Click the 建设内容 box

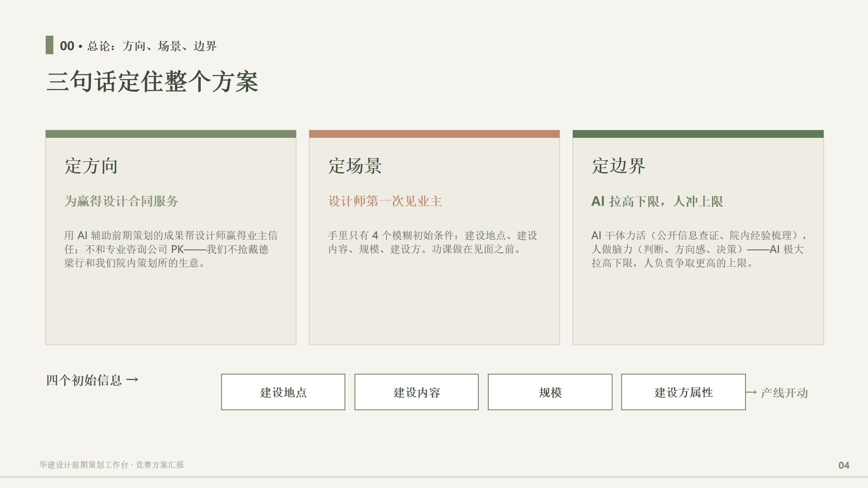click(x=416, y=392)
